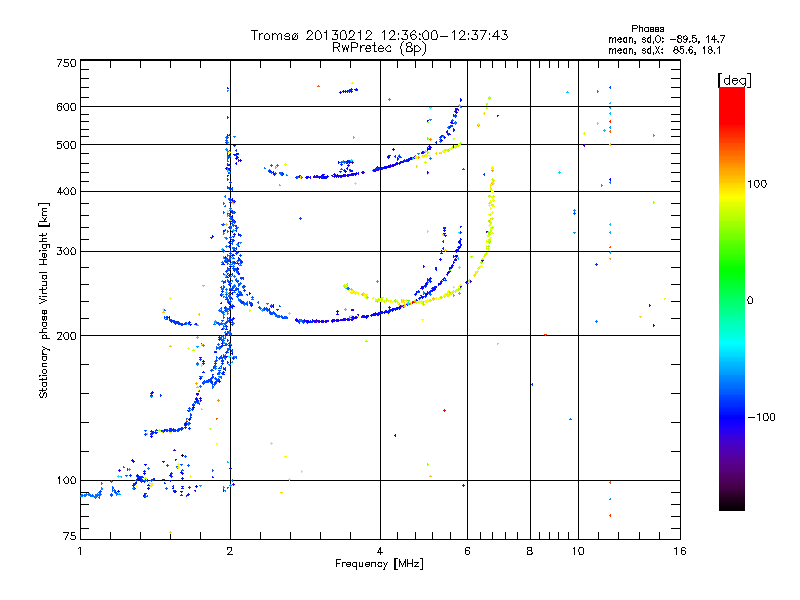The width and height of the screenshot is (800, 600).
Task: Click the y-axis tick label '750'
Action: [66, 63]
